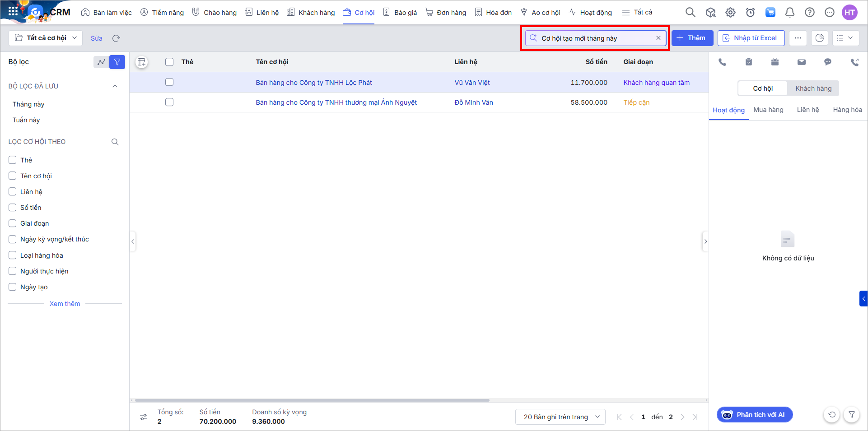Screen dimensions: 868x431
Task: Click the filter funnel icon in Bộ lọc
Action: pos(117,62)
